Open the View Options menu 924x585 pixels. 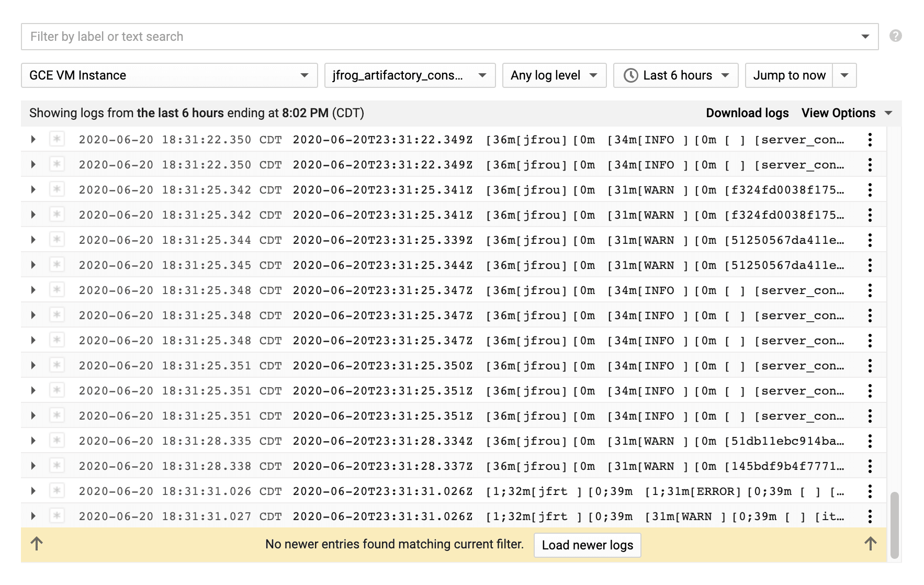point(847,113)
